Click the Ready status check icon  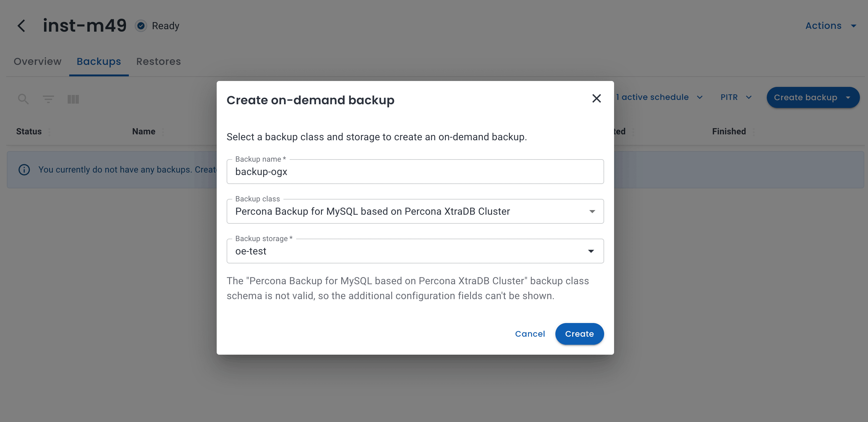click(x=141, y=25)
